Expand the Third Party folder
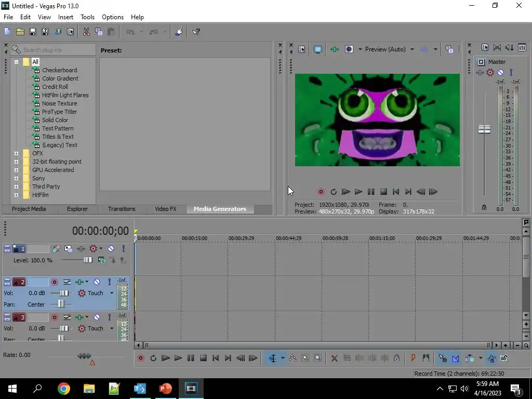The width and height of the screenshot is (532, 399). point(16,187)
